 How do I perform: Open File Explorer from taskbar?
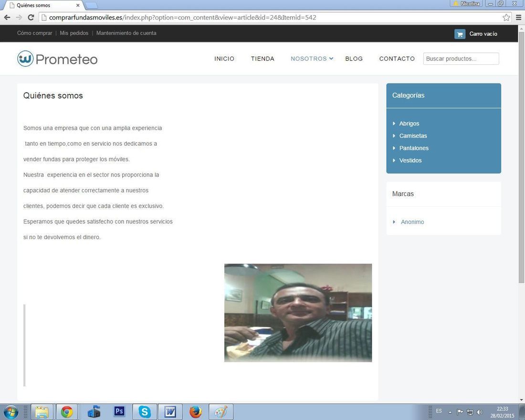pos(42,412)
